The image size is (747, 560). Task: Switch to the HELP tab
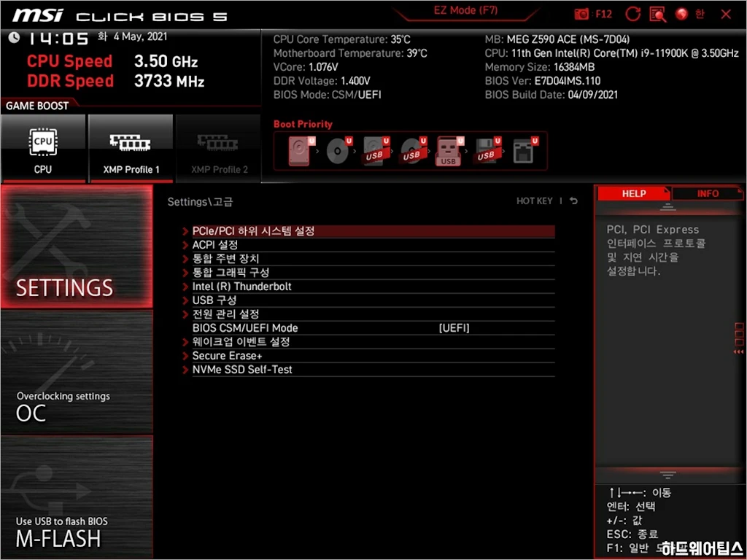point(634,194)
